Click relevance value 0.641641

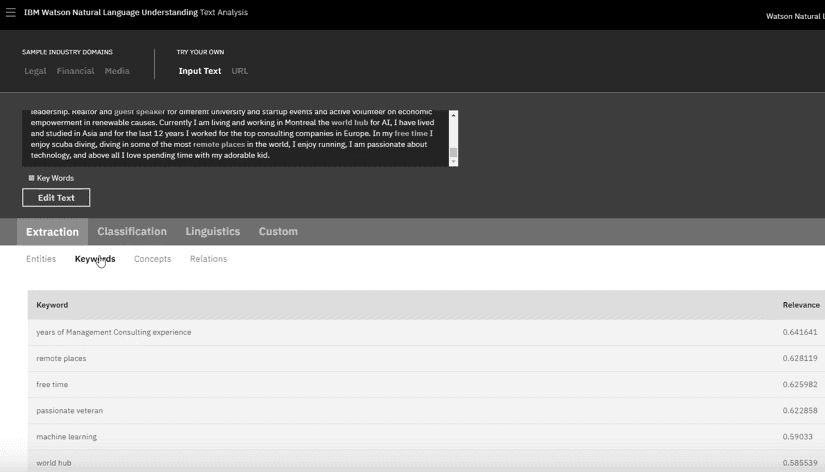pyautogui.click(x=800, y=332)
